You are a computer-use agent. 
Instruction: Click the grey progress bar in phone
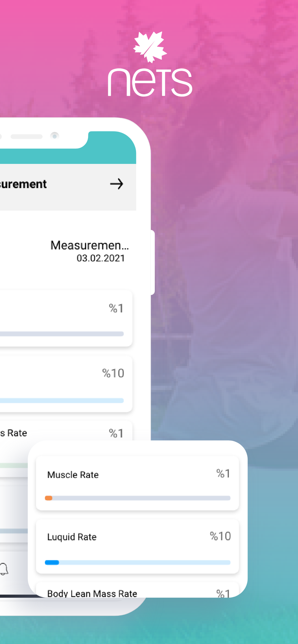point(62,334)
